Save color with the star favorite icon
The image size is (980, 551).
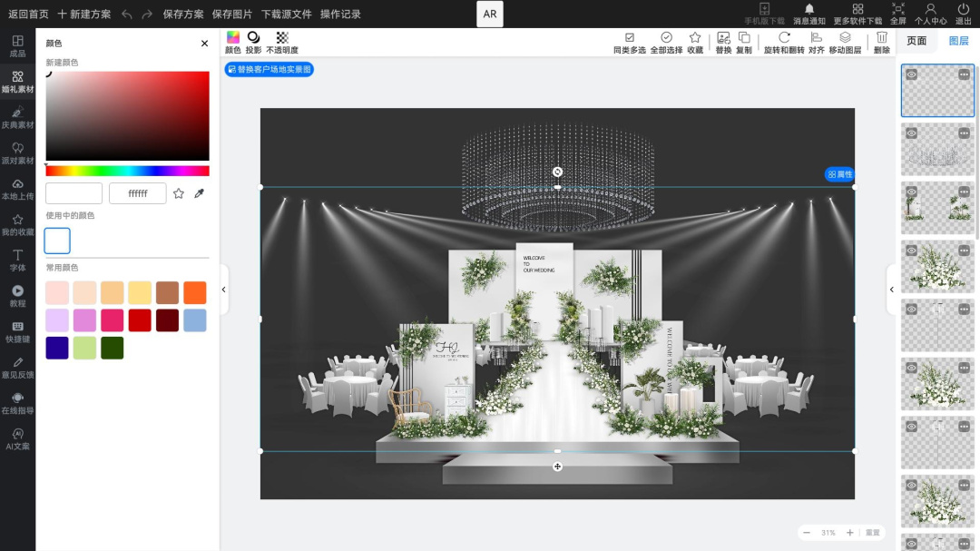(x=179, y=193)
